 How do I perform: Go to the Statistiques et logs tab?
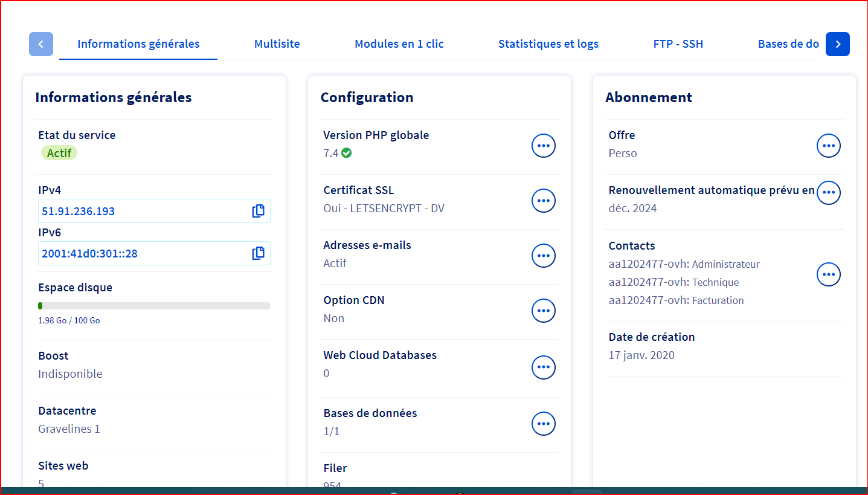pyautogui.click(x=548, y=44)
